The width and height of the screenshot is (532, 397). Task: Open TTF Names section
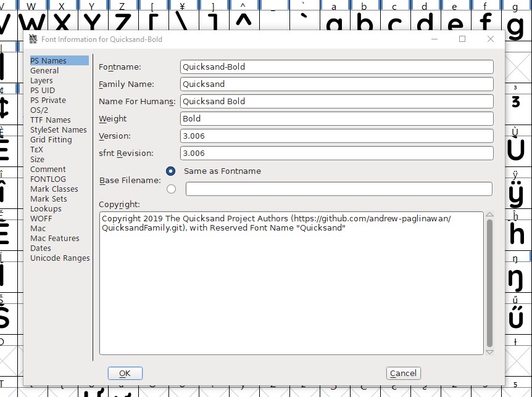point(50,120)
